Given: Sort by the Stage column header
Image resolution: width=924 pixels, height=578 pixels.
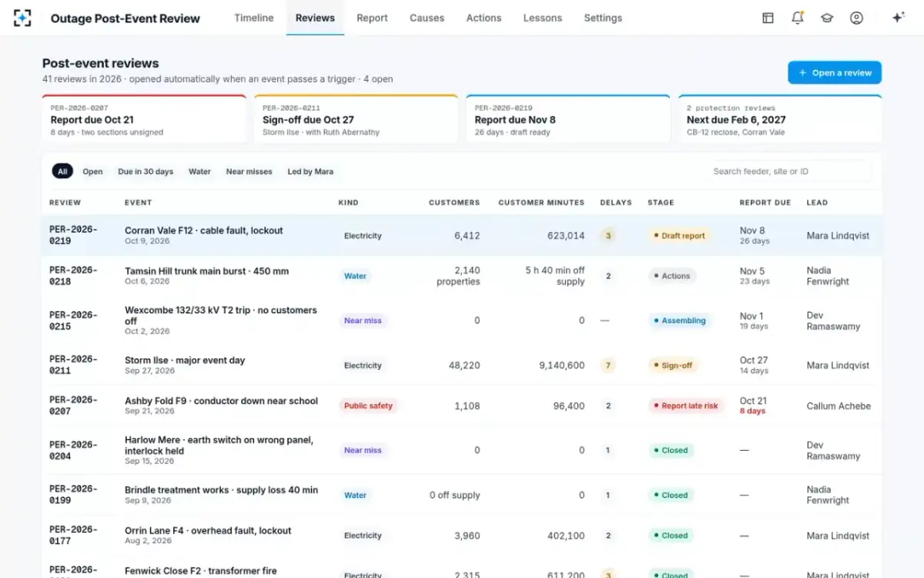Looking at the screenshot, I should pyautogui.click(x=661, y=203).
